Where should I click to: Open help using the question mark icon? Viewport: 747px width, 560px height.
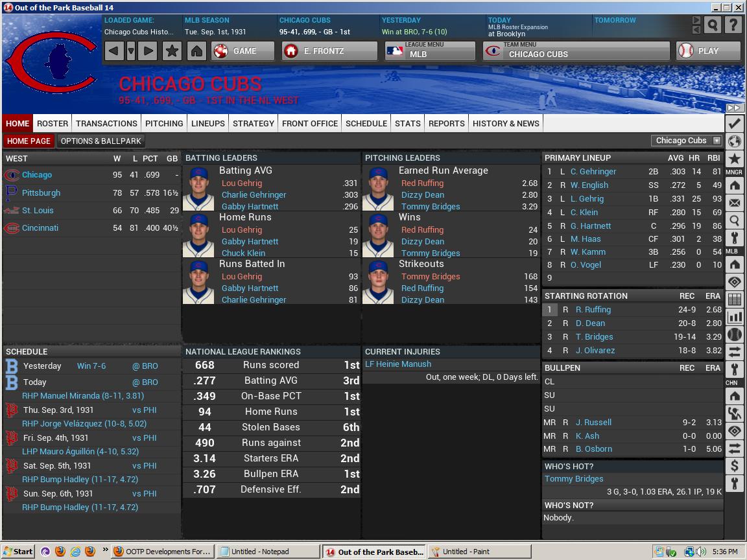(733, 25)
